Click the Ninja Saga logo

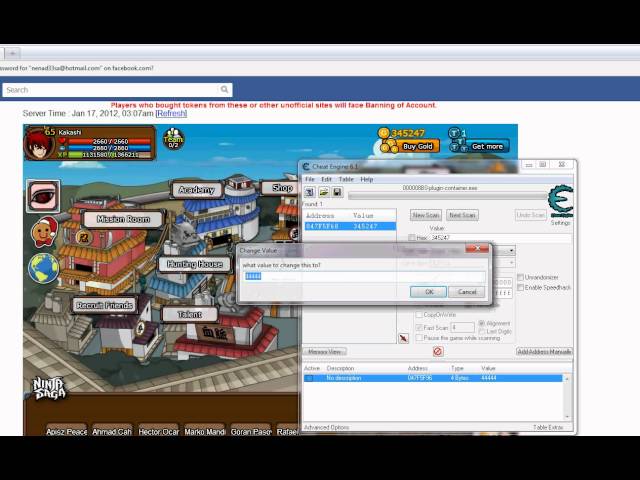(49, 388)
